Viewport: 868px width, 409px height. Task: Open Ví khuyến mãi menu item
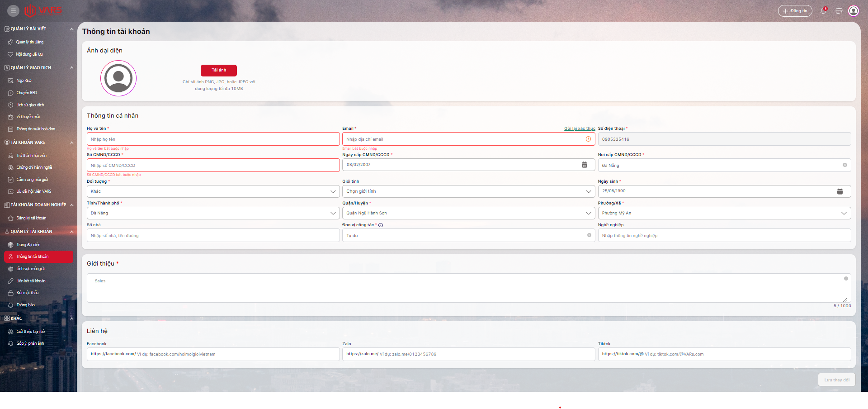28,117
